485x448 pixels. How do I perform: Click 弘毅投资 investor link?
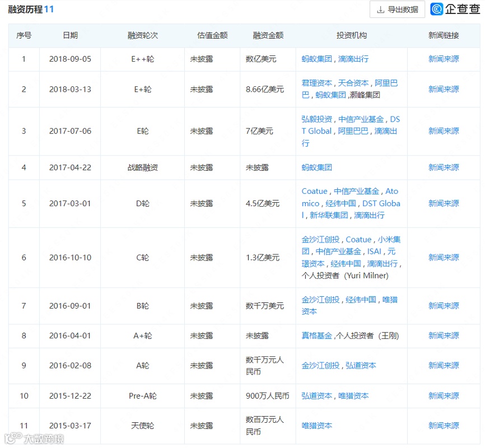point(317,119)
